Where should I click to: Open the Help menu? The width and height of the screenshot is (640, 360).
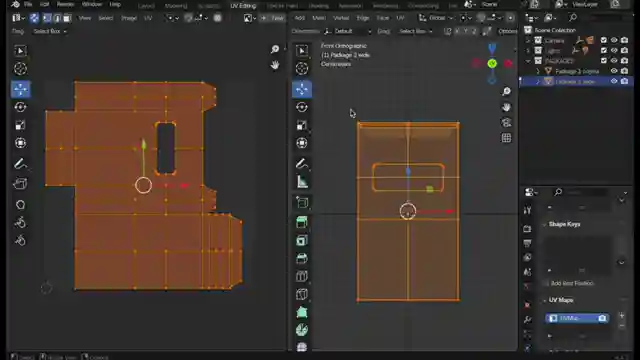pyautogui.click(x=115, y=4)
